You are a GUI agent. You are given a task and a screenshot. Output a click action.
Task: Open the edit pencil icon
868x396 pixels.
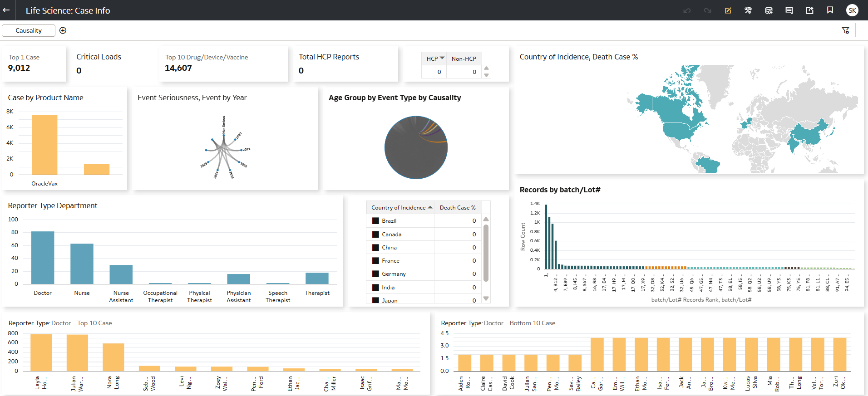tap(728, 10)
